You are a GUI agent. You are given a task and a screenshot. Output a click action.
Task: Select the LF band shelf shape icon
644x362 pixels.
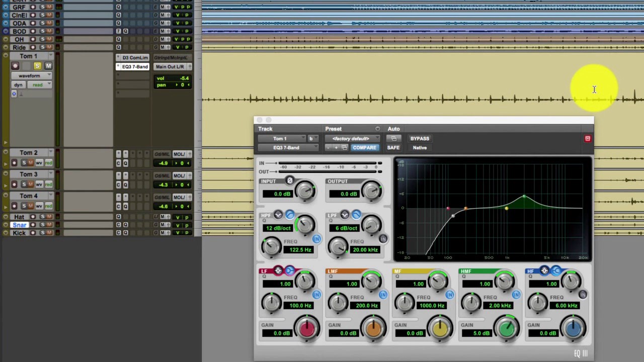click(x=290, y=271)
